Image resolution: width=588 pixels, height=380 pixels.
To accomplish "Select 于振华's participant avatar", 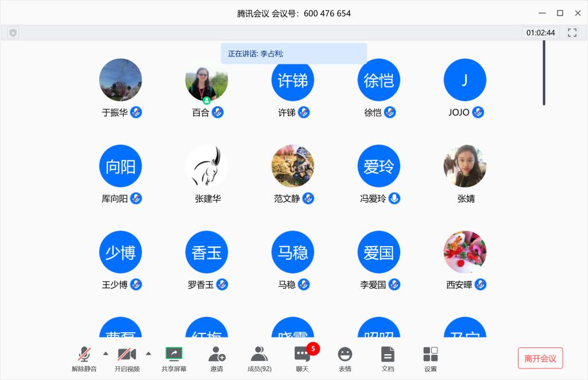I will [121, 80].
